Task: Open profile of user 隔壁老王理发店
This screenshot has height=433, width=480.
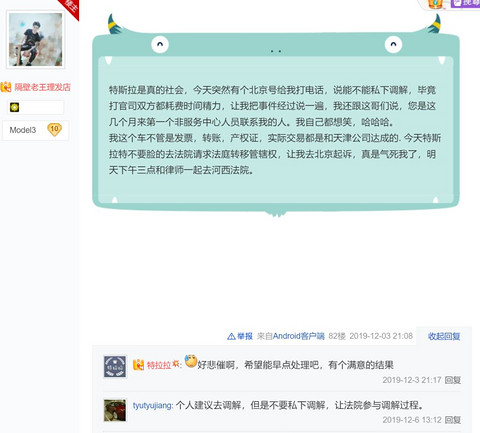Action: (42, 87)
